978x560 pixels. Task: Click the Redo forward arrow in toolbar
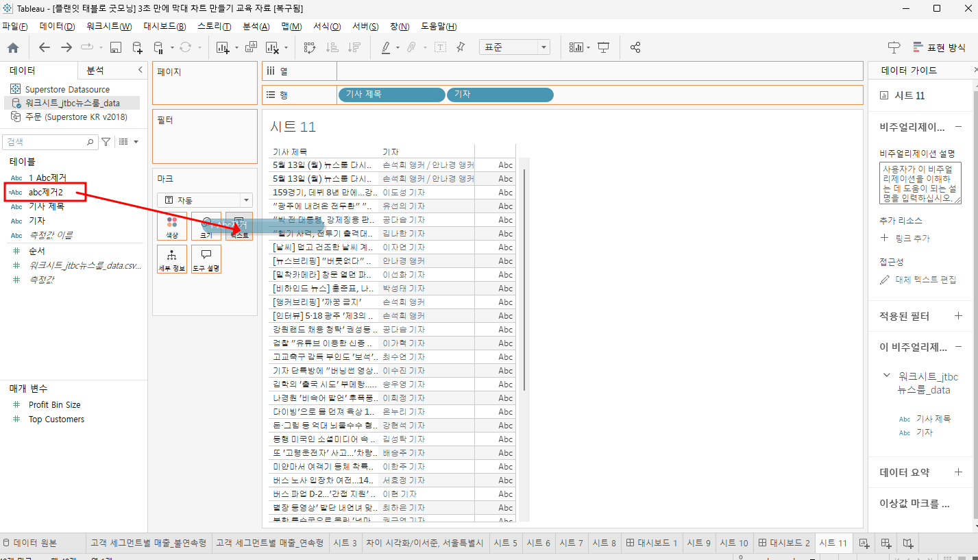tap(66, 47)
